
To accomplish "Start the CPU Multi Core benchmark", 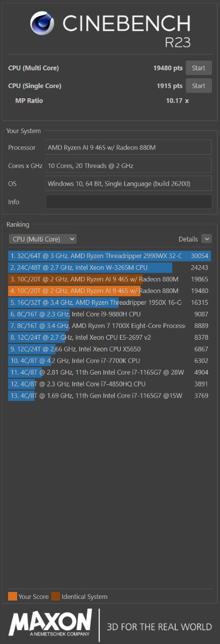I will coord(199,68).
